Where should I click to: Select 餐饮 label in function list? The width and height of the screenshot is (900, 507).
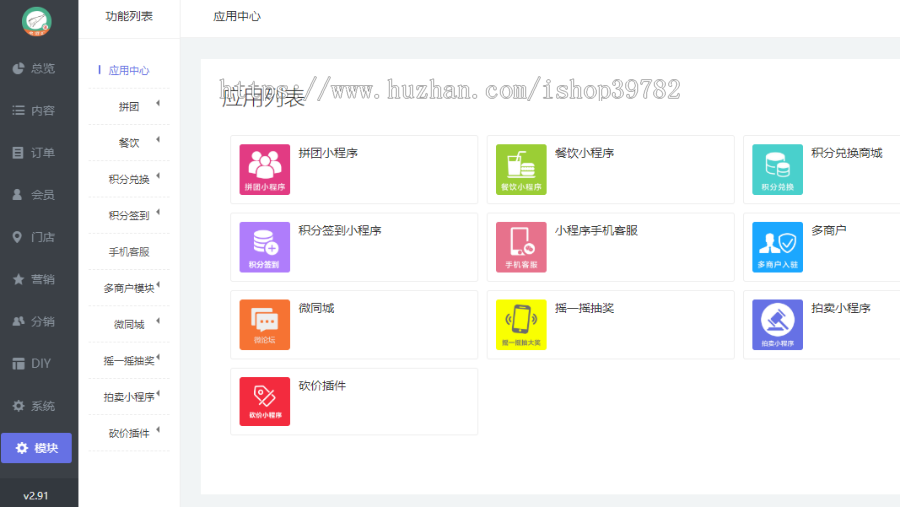tap(129, 143)
